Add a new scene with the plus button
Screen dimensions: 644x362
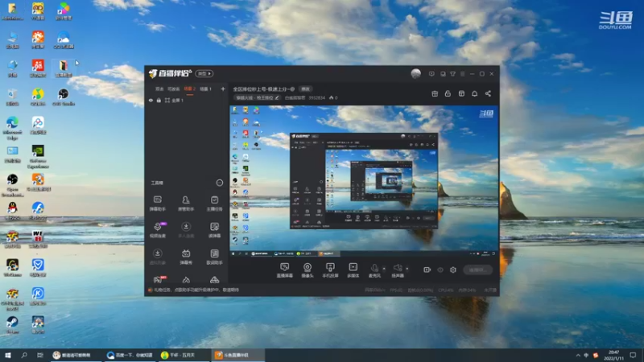[223, 88]
